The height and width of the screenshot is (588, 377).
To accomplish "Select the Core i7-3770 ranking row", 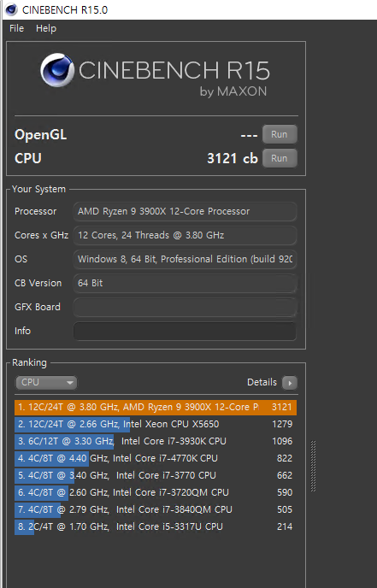I will click(x=156, y=475).
